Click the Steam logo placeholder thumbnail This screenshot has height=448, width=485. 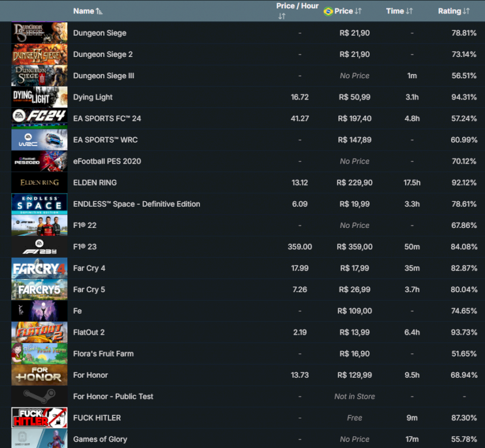tap(39, 396)
